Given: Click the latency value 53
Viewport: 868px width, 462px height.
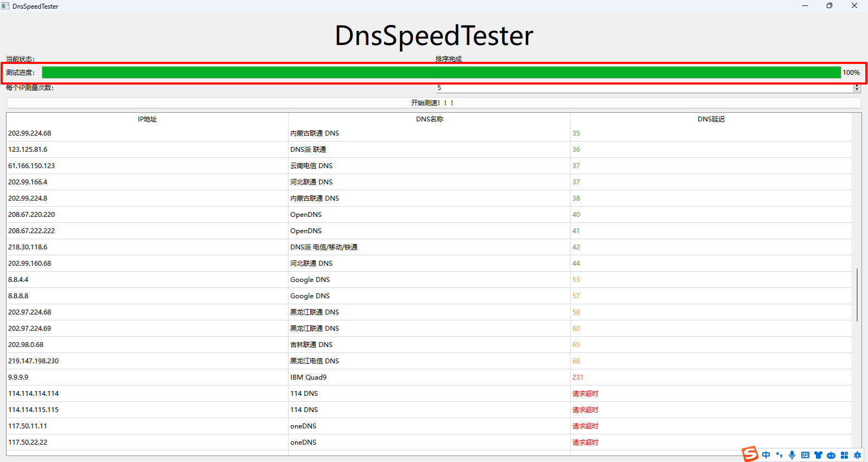Looking at the screenshot, I should tap(576, 279).
